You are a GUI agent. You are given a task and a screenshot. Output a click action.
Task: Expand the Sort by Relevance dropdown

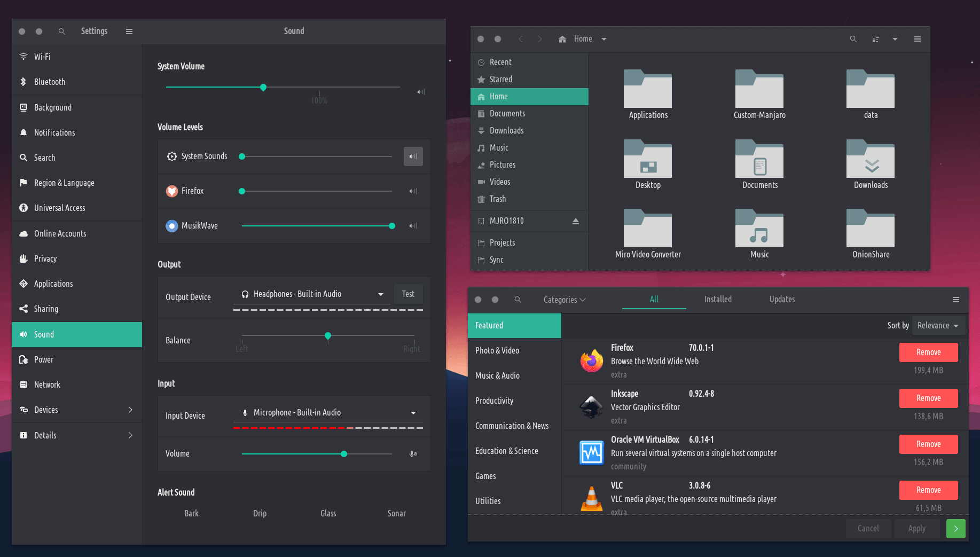click(x=938, y=326)
